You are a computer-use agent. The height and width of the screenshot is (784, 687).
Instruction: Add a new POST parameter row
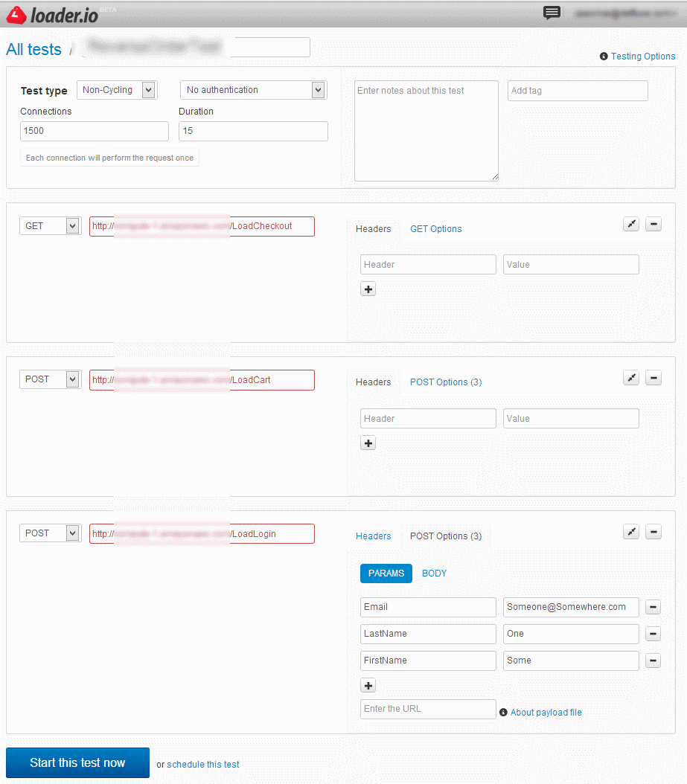point(368,686)
